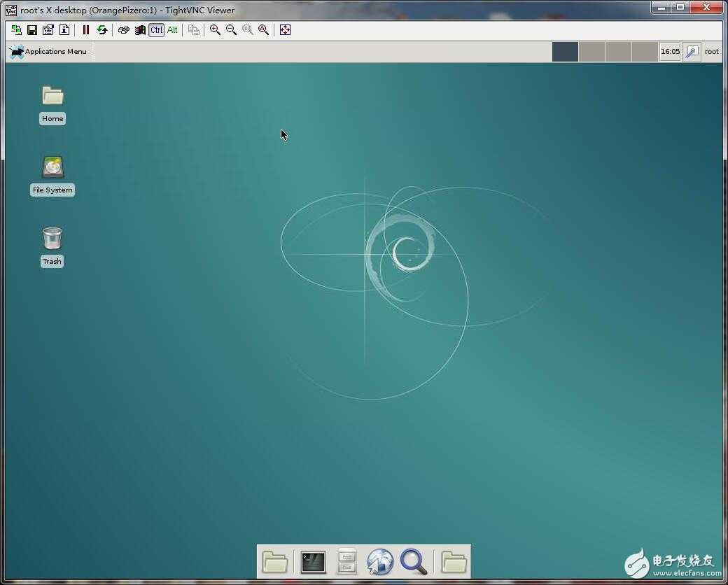Zoom in using the plus magnifier icon
Screen dimensions: 728x585
click(x=215, y=30)
